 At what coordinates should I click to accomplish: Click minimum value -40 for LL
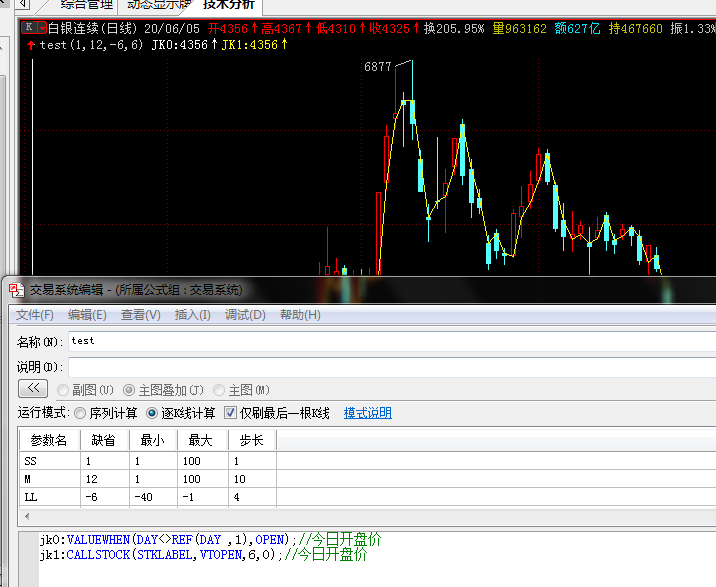[153, 497]
